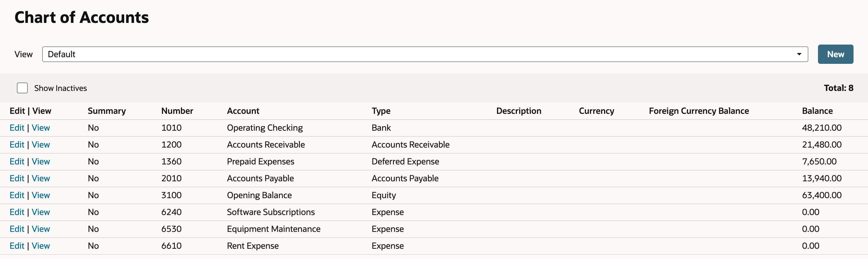The height and width of the screenshot is (259, 868).
Task: View the Operating Checking account
Action: [41, 128]
